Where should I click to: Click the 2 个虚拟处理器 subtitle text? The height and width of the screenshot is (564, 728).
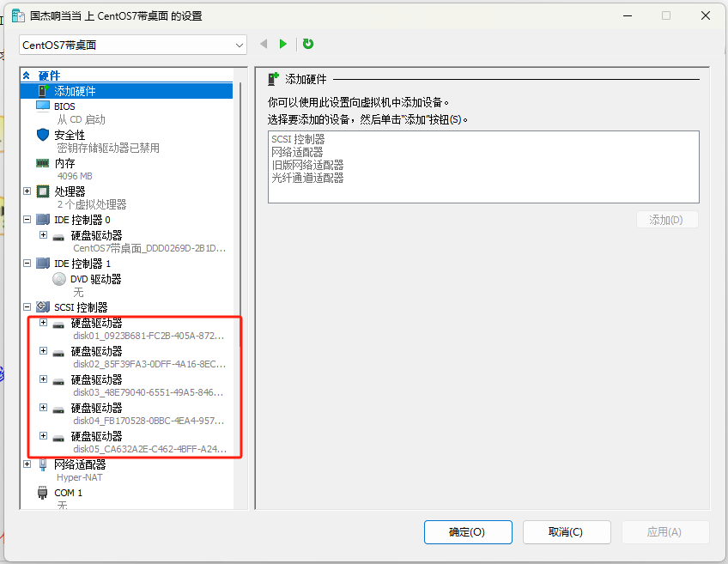(92, 204)
